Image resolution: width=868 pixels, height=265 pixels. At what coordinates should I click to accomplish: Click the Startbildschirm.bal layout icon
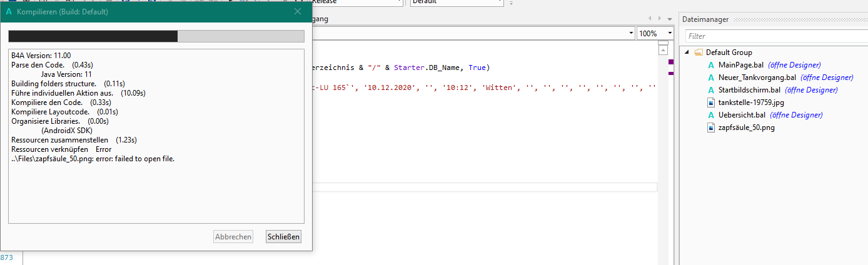pyautogui.click(x=711, y=90)
